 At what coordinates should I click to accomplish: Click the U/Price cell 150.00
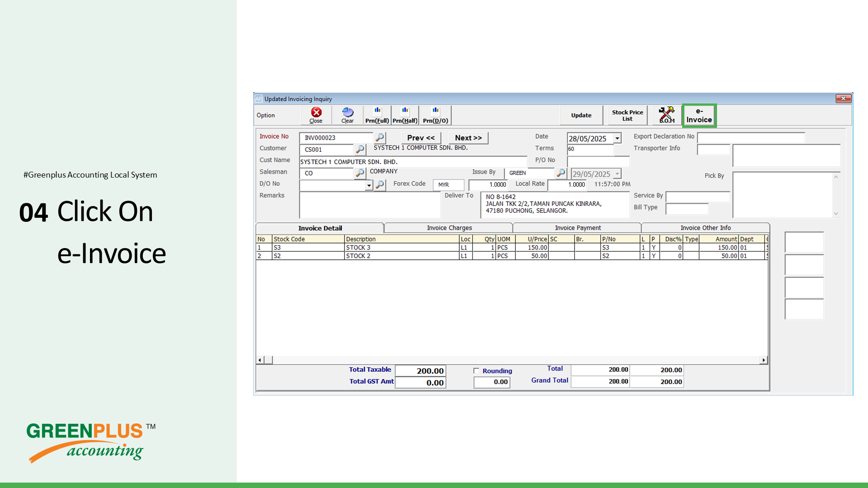point(532,248)
